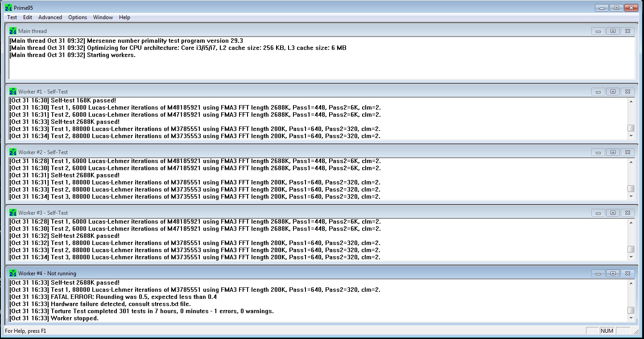The width and height of the screenshot is (644, 339).
Task: Click the scroll-down arrow in Worker #2 log
Action: [631, 196]
